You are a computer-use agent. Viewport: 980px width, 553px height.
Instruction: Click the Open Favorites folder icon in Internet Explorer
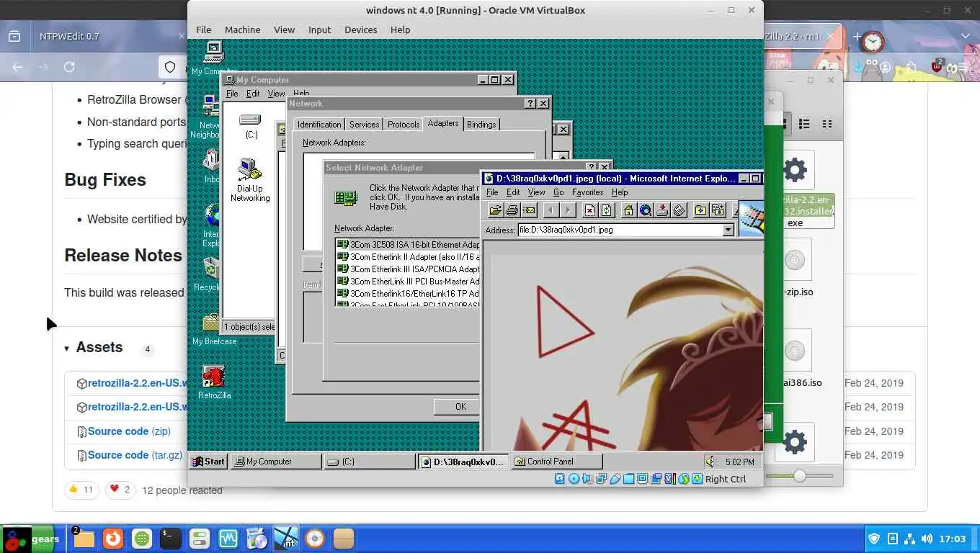point(700,210)
